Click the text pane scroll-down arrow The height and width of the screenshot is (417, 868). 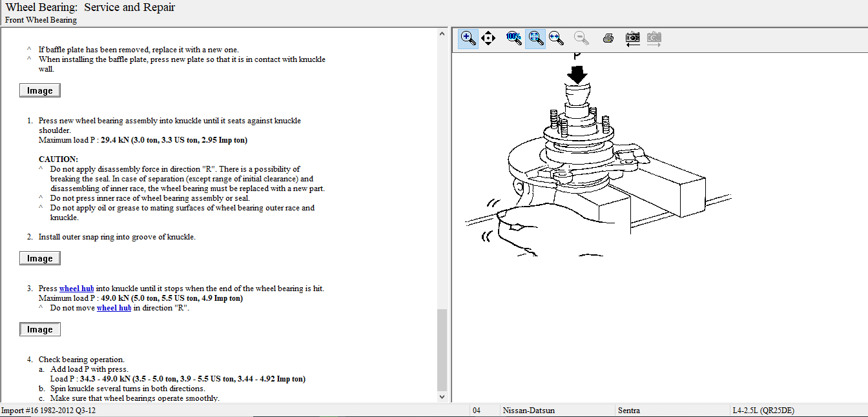442,396
